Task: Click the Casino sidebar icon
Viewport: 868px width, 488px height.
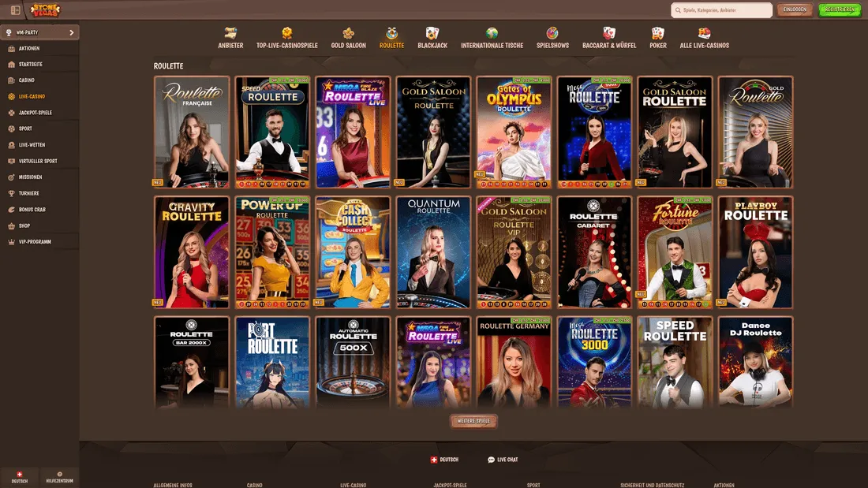Action: click(11, 80)
